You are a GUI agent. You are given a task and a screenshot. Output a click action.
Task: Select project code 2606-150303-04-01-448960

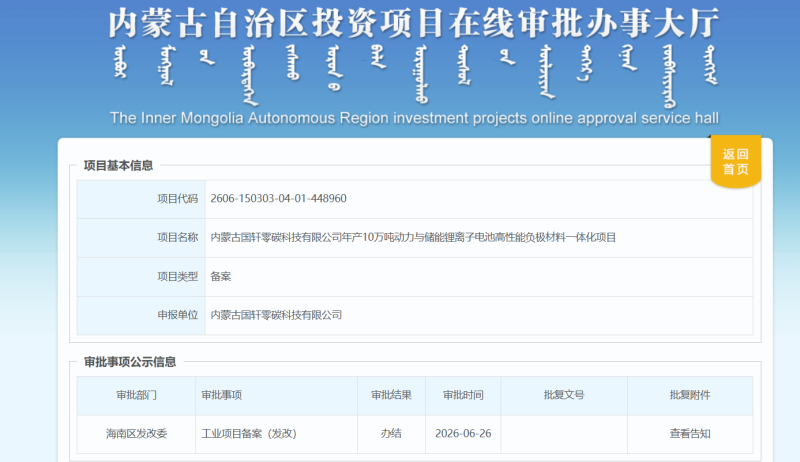279,198
